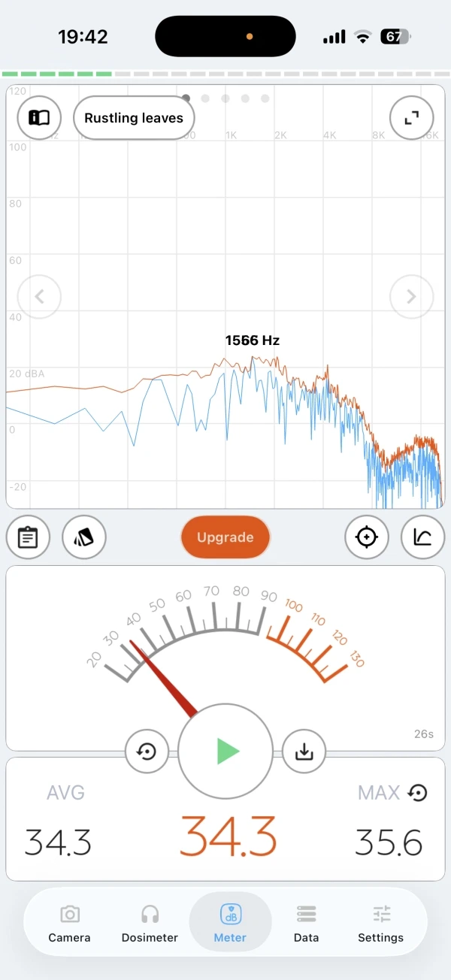Viewport: 451px width, 980px height.
Task: Tap the Rustling leaves label
Action: pyautogui.click(x=134, y=118)
